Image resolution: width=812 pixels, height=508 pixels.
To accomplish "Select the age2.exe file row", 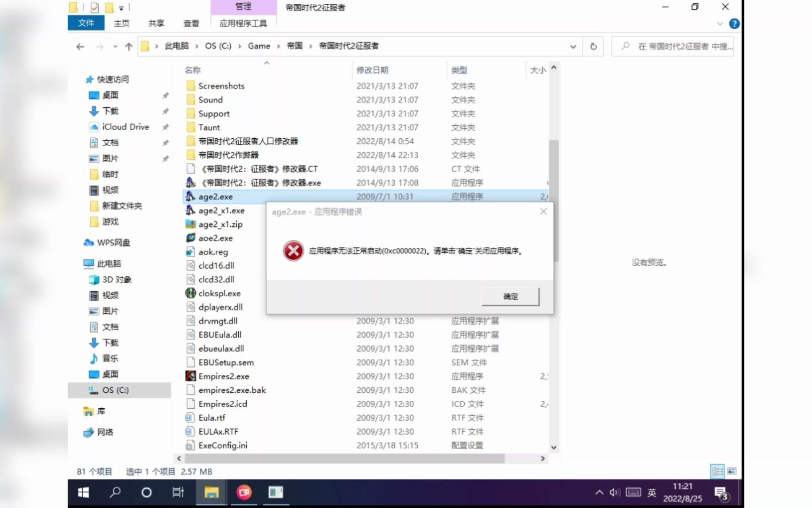I will tap(365, 197).
